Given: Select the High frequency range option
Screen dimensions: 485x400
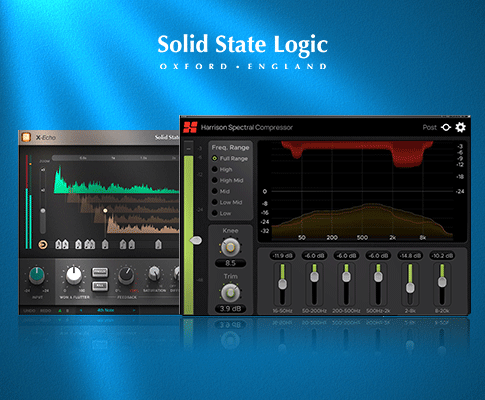Looking at the screenshot, I should 222,169.
